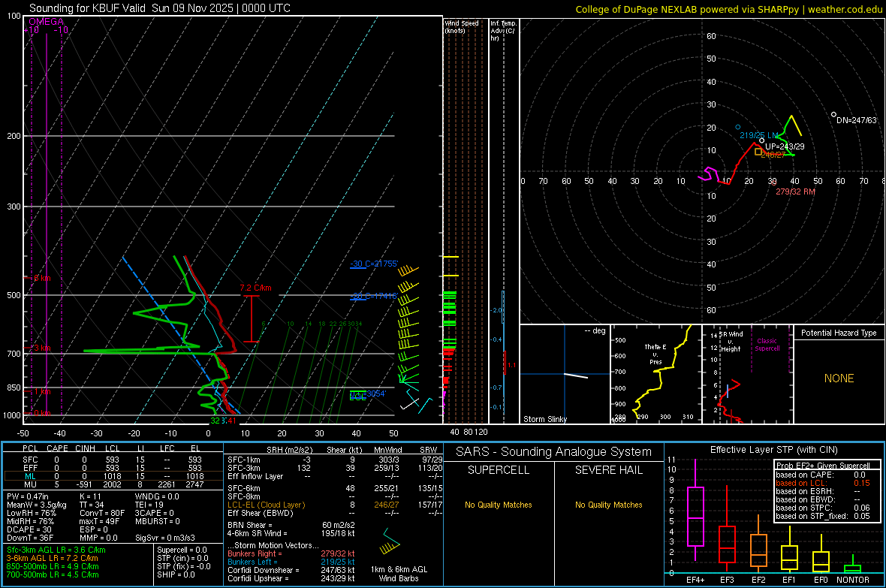The height and width of the screenshot is (588, 886).
Task: Click the Bunkers Right = label
Action: point(255,553)
